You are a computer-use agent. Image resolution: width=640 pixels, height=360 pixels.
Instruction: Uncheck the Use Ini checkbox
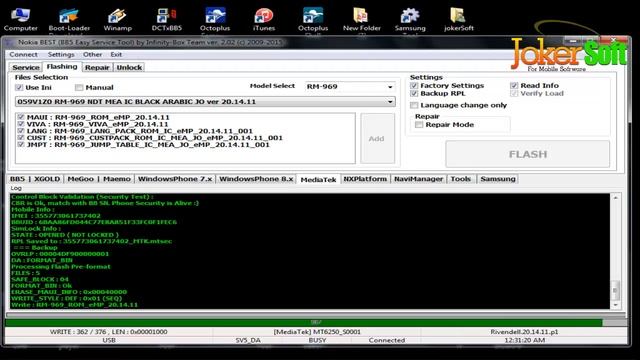(x=19, y=87)
